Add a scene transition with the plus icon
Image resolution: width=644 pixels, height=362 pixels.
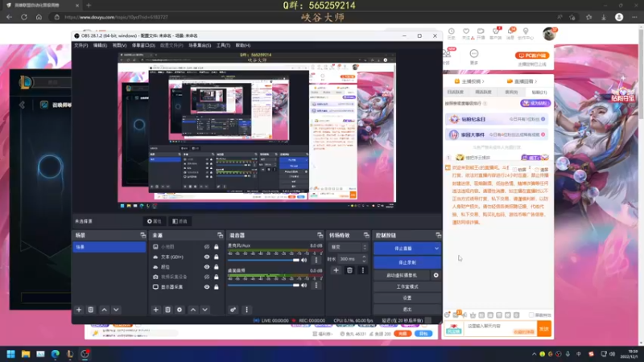pyautogui.click(x=336, y=270)
